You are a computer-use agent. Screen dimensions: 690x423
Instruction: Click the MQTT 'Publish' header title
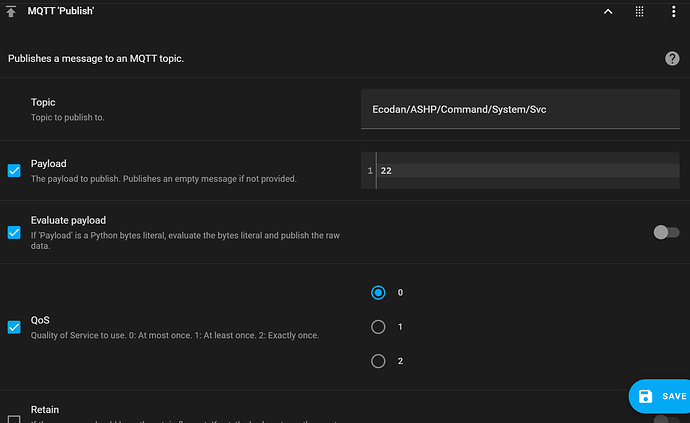click(x=61, y=11)
